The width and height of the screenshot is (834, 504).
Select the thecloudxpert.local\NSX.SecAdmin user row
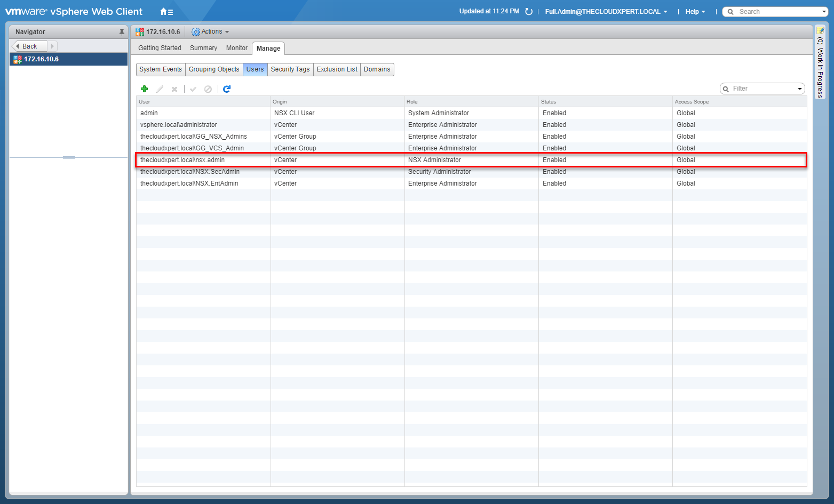click(190, 172)
